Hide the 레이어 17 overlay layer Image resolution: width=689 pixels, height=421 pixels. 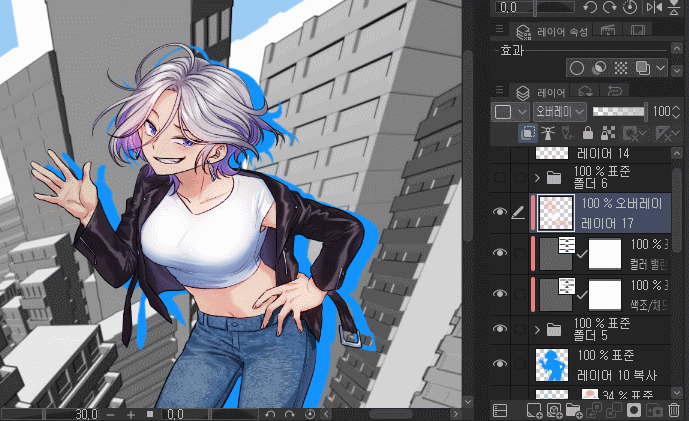[500, 212]
